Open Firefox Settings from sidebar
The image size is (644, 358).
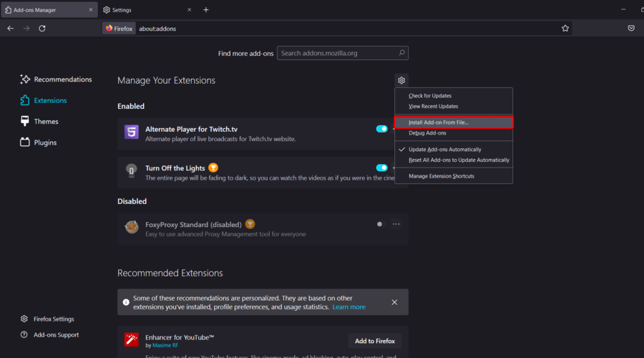[x=48, y=319]
